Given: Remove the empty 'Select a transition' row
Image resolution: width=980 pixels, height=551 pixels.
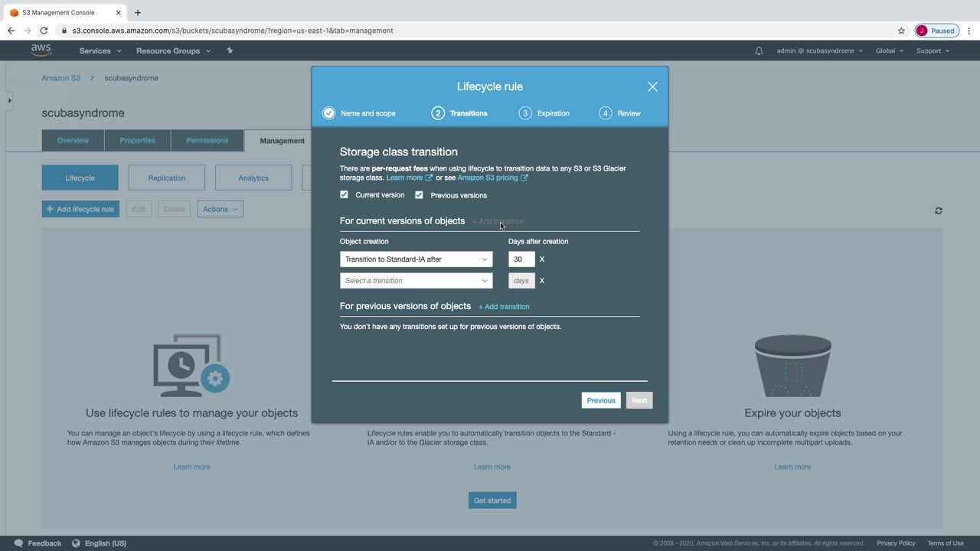Looking at the screenshot, I should (x=541, y=281).
